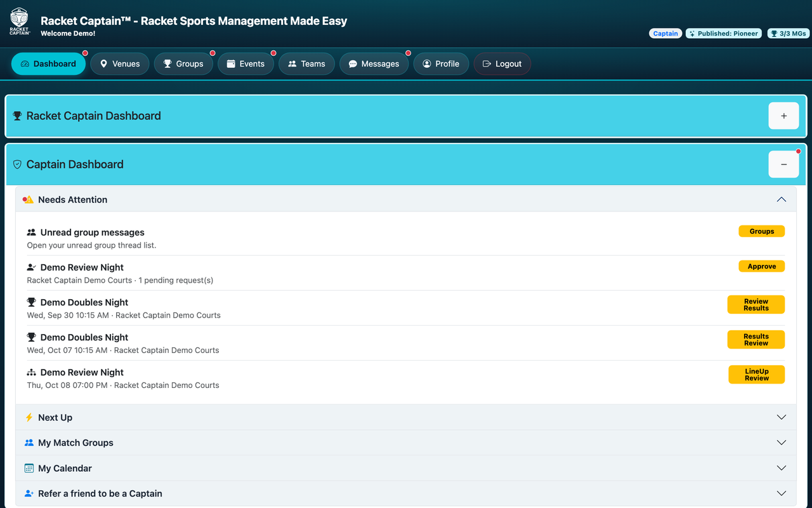
Task: Click the Logout button
Action: pyautogui.click(x=502, y=63)
